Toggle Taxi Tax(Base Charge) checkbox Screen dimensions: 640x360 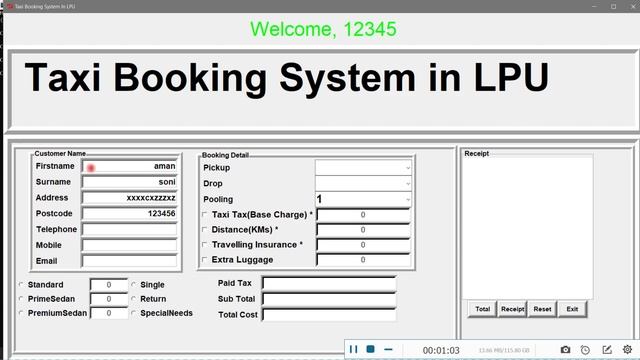point(204,214)
